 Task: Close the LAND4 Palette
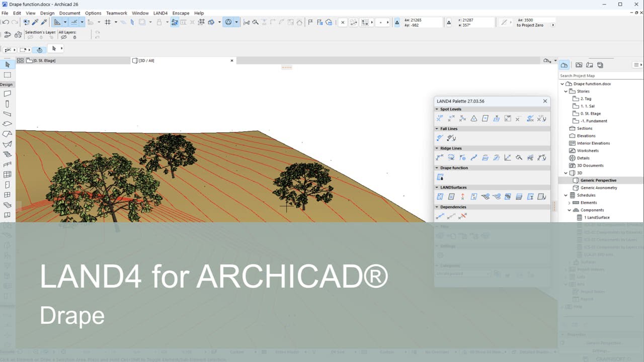[x=545, y=101]
